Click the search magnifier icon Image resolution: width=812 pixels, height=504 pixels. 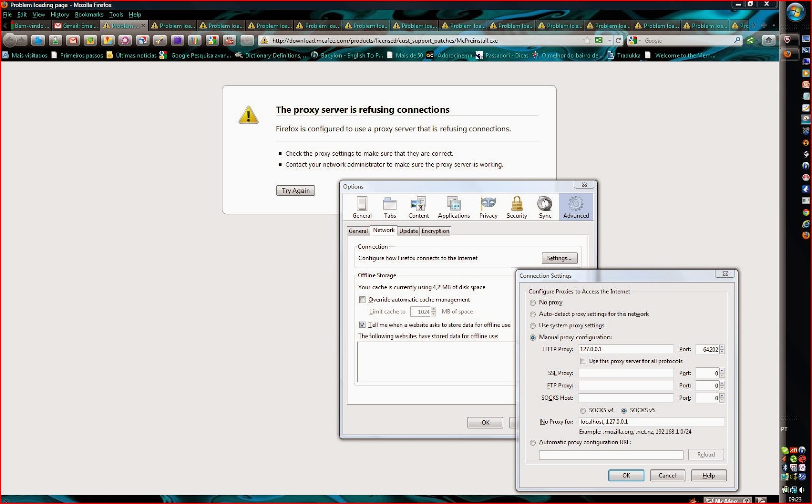(737, 40)
